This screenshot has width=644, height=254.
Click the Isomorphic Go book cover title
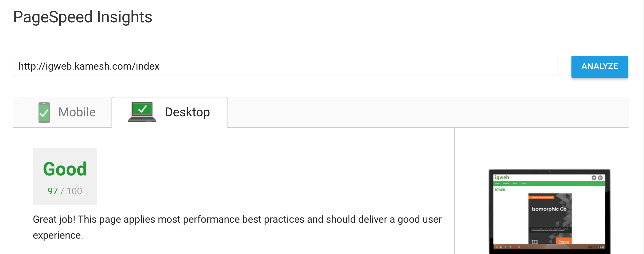(x=549, y=209)
